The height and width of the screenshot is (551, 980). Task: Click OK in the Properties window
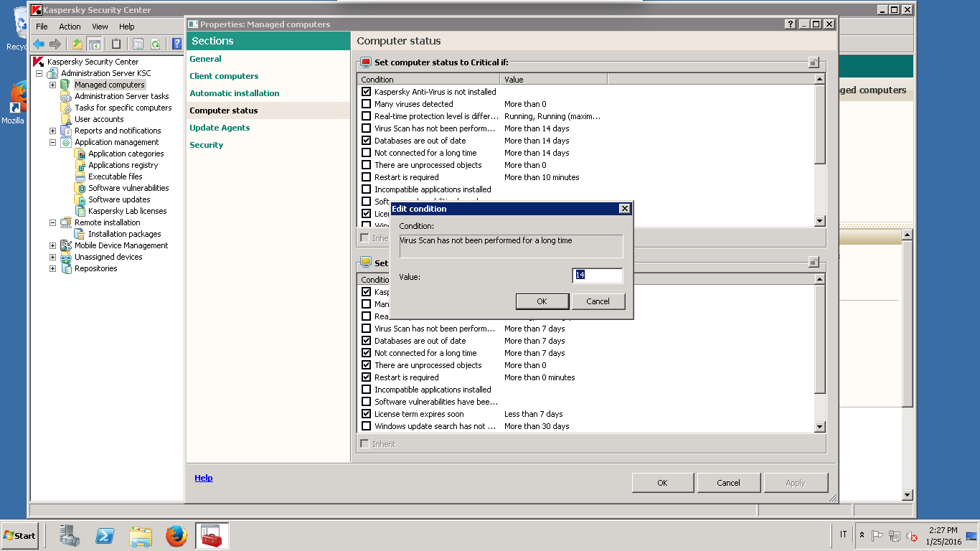662,483
